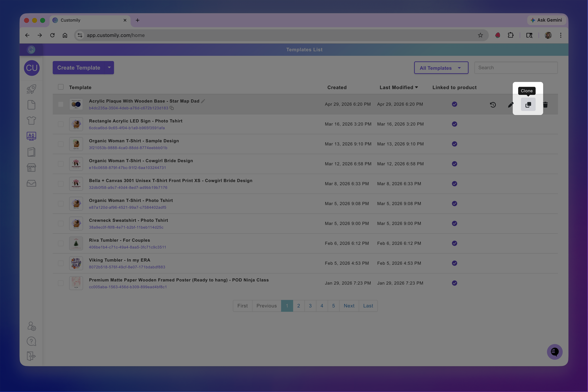
Task: Go to page 2 of templates
Action: click(x=298, y=306)
